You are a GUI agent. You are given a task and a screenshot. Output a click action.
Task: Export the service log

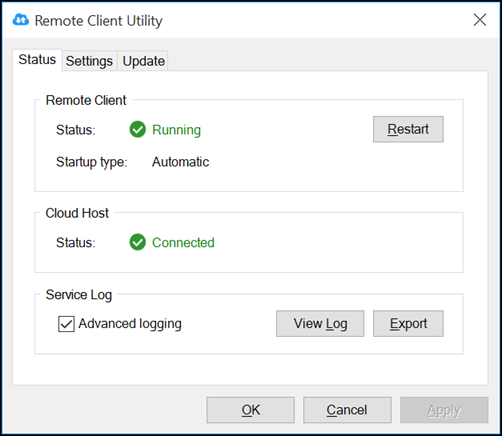pos(408,323)
